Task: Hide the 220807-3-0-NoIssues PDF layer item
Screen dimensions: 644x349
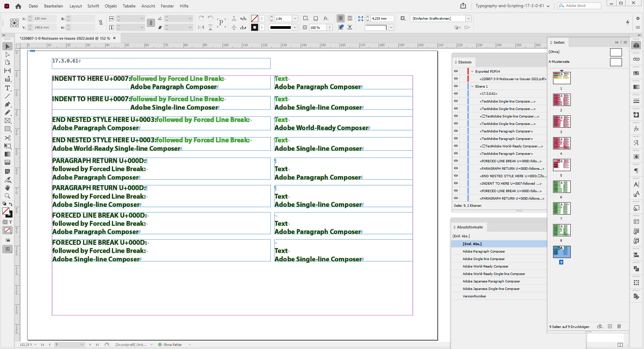Action: pos(456,79)
